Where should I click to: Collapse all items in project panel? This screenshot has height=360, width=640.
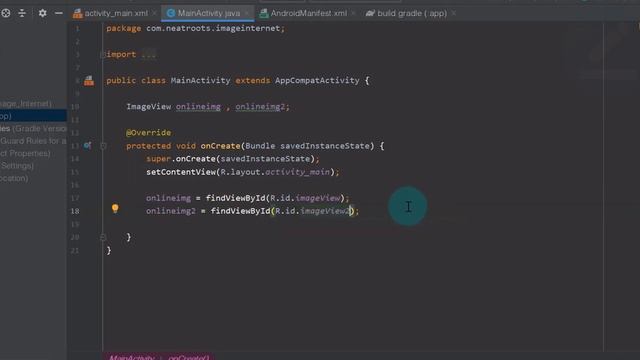(22, 13)
